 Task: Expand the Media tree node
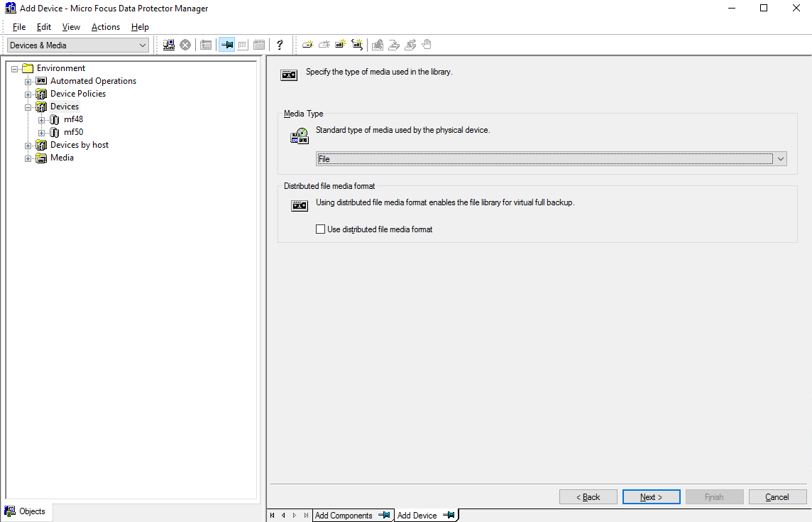28,158
